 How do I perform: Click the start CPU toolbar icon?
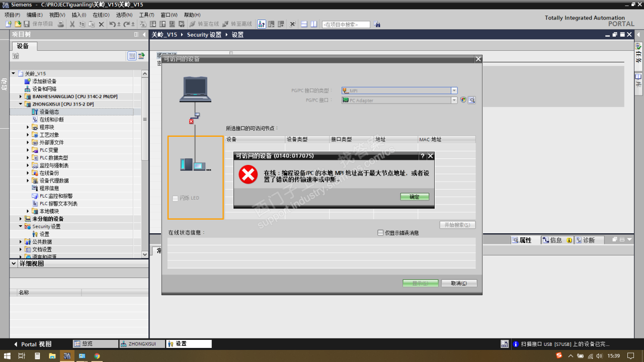click(272, 24)
